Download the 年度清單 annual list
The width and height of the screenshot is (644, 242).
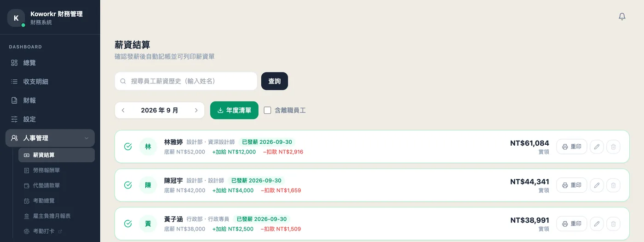234,110
